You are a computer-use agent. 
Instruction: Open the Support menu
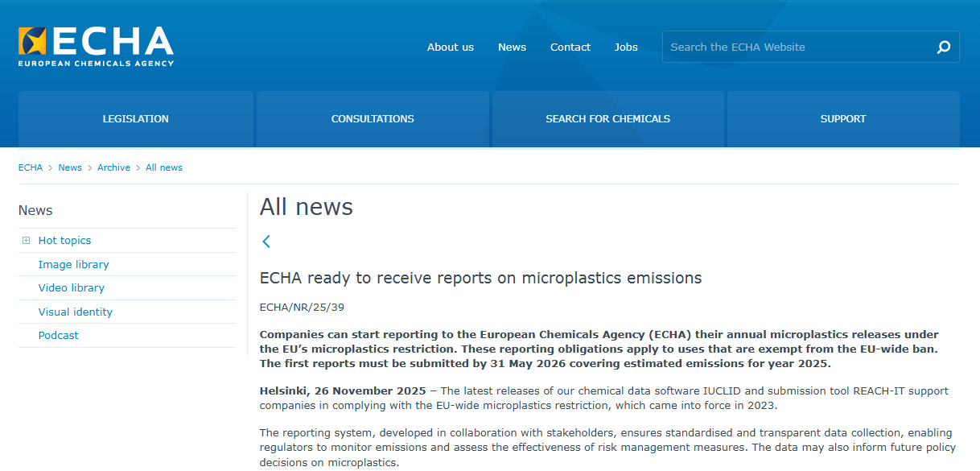[x=843, y=119]
